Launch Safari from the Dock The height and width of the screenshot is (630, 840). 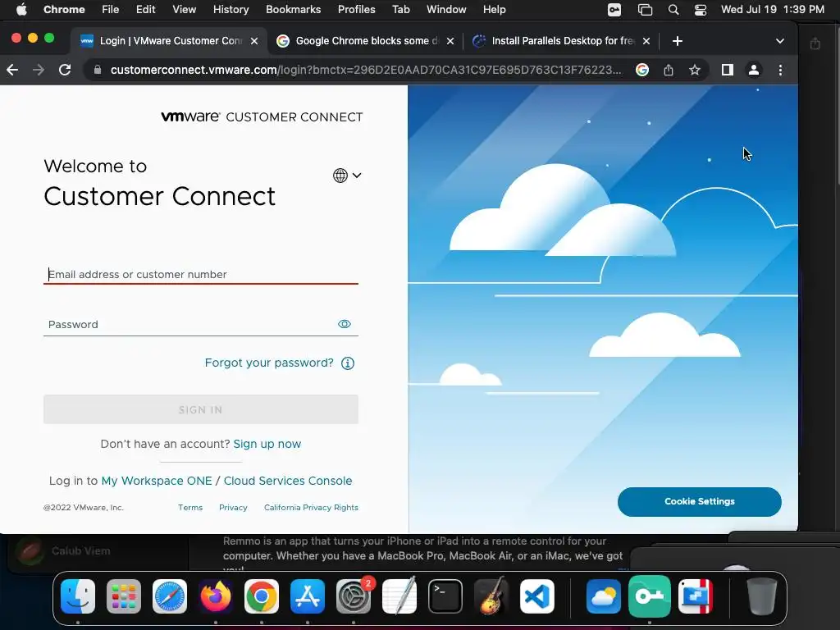coord(170,596)
